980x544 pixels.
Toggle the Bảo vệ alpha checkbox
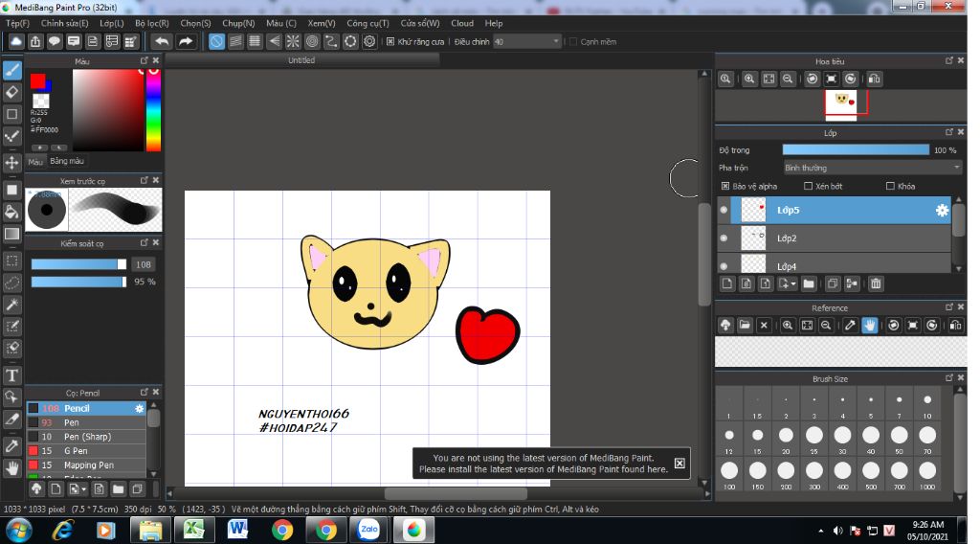725,187
